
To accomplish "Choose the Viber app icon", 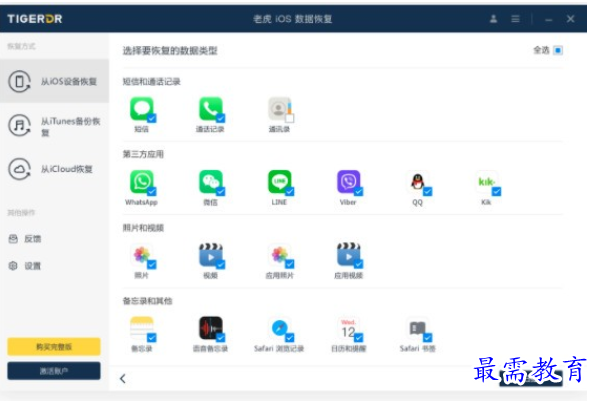I will [349, 182].
